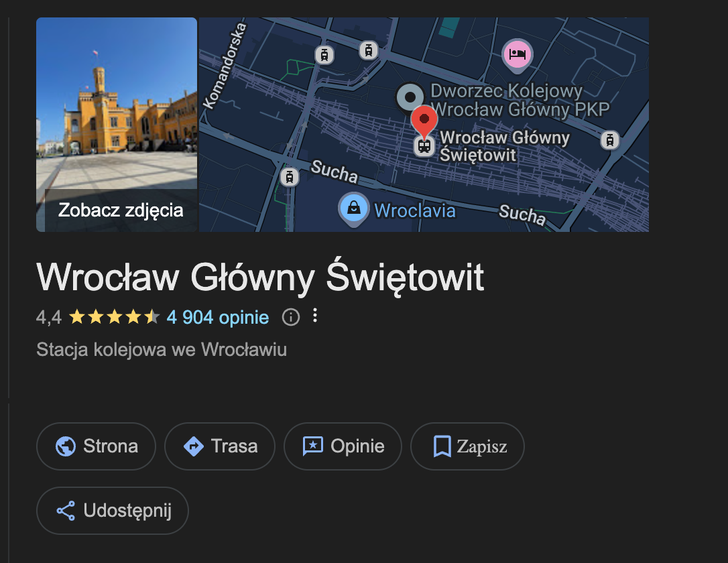Get directions with the Trasa button
This screenshot has height=563, width=728.
(220, 446)
